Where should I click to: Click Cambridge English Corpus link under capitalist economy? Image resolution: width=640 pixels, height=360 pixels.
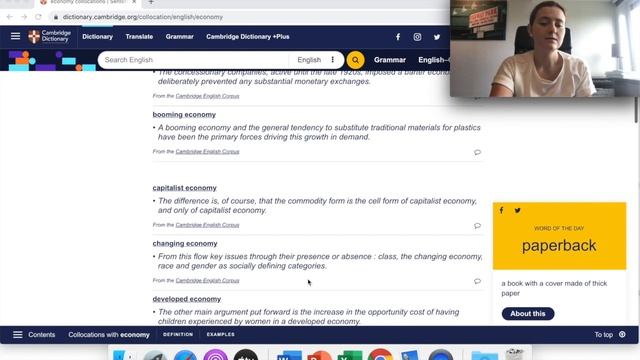pyautogui.click(x=207, y=225)
